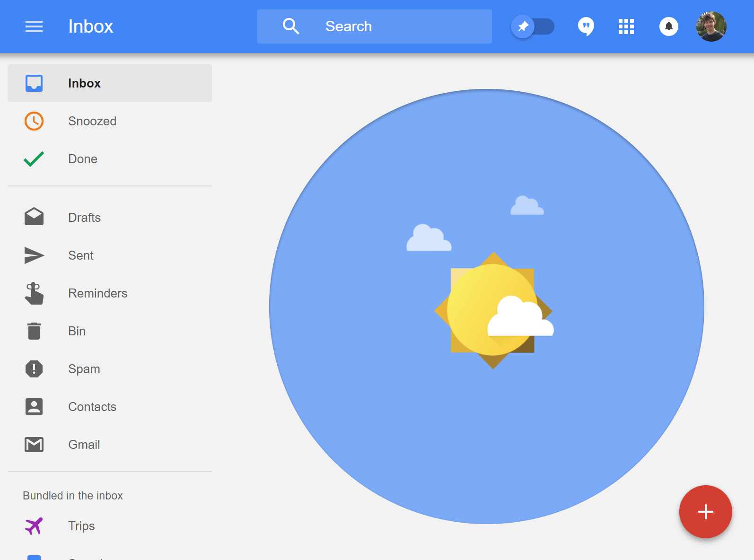
Task: Click the Bin trash icon
Action: point(34,331)
